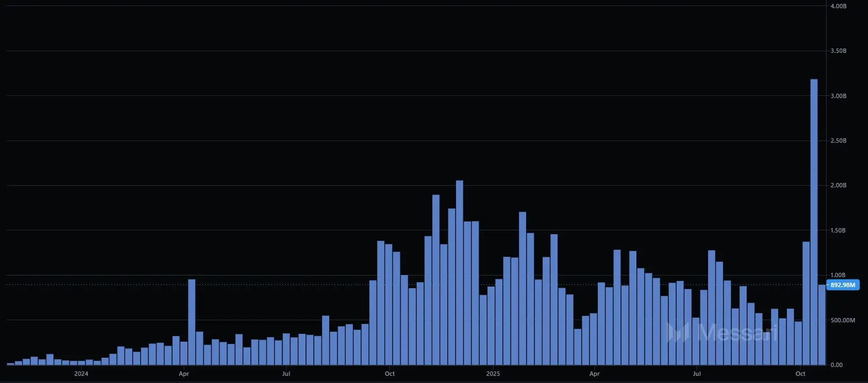
Task: Click the 2.50B y-axis label
Action: pyautogui.click(x=838, y=141)
